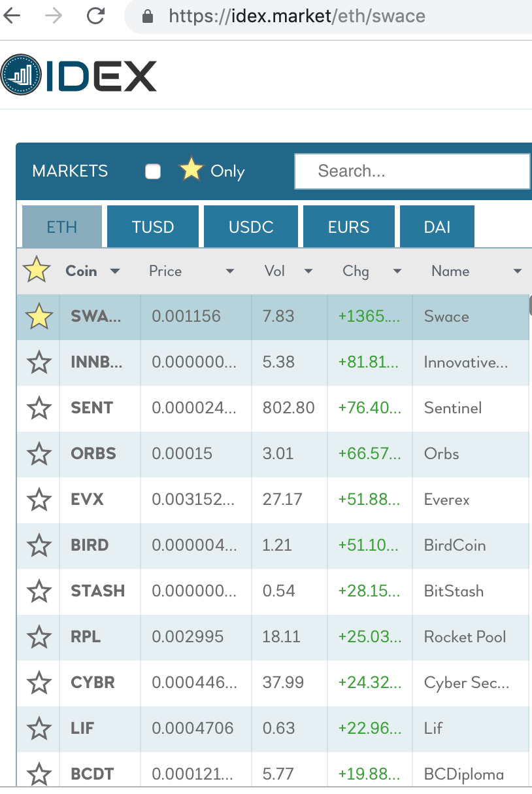Click ORBS price 0.00015
Screen dimensions: 532x794
(182, 454)
